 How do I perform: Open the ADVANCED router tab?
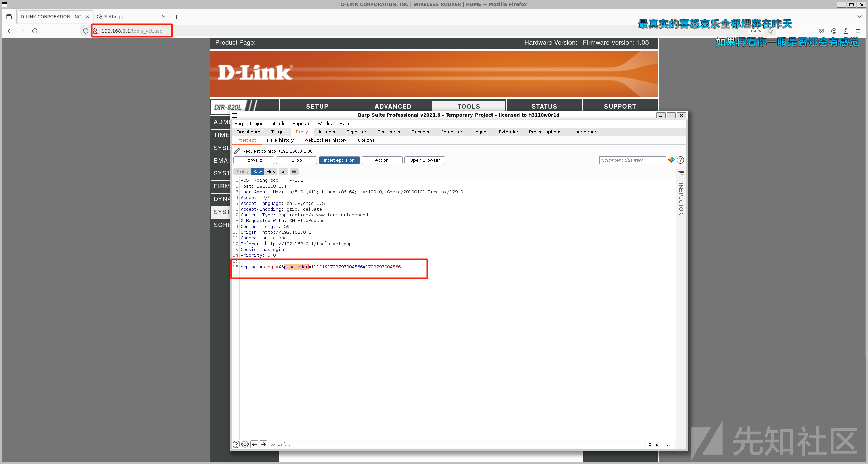pyautogui.click(x=393, y=106)
